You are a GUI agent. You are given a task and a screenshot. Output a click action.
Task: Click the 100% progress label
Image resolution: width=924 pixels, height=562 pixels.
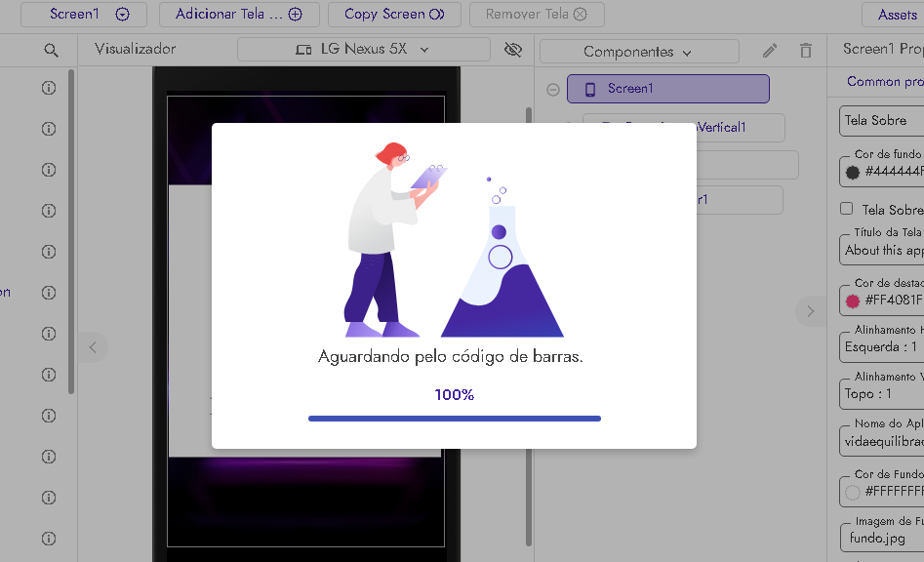[x=455, y=395]
